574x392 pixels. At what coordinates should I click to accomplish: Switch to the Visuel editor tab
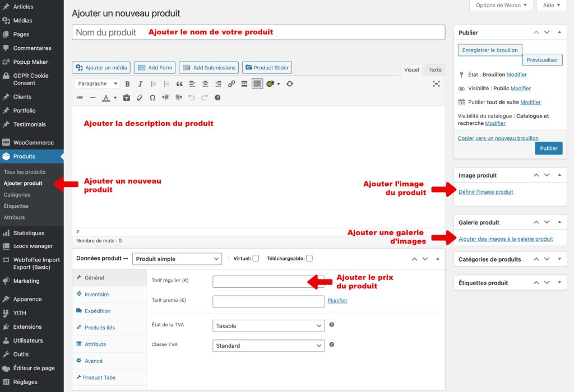tap(411, 69)
